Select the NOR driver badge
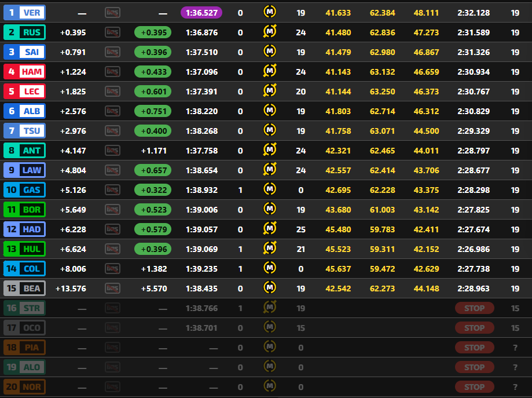This screenshot has height=398, width=532. pyautogui.click(x=24, y=387)
